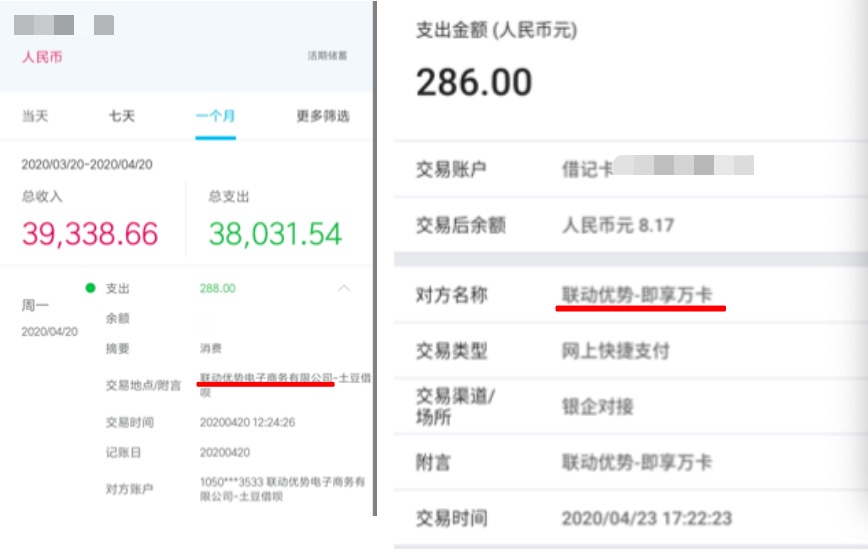Collapse the 288.00 transaction details chevron

pos(344,288)
